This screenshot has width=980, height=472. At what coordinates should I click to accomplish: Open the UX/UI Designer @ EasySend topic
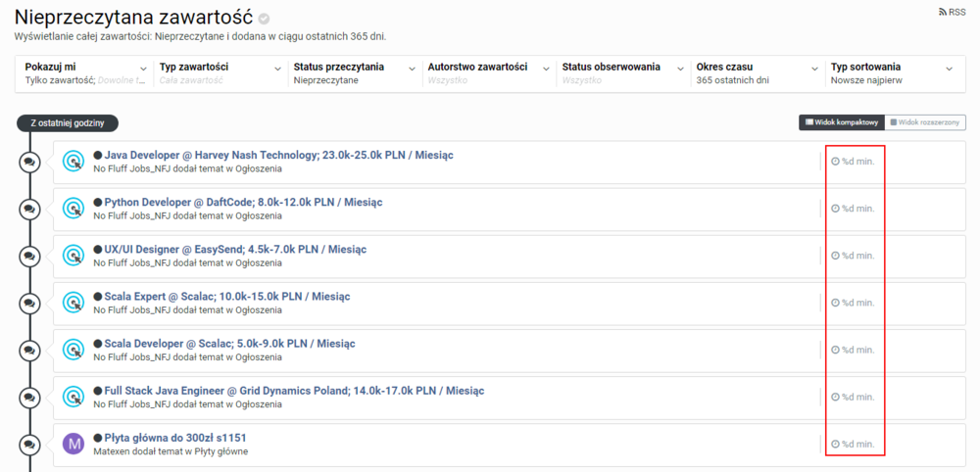tap(235, 249)
